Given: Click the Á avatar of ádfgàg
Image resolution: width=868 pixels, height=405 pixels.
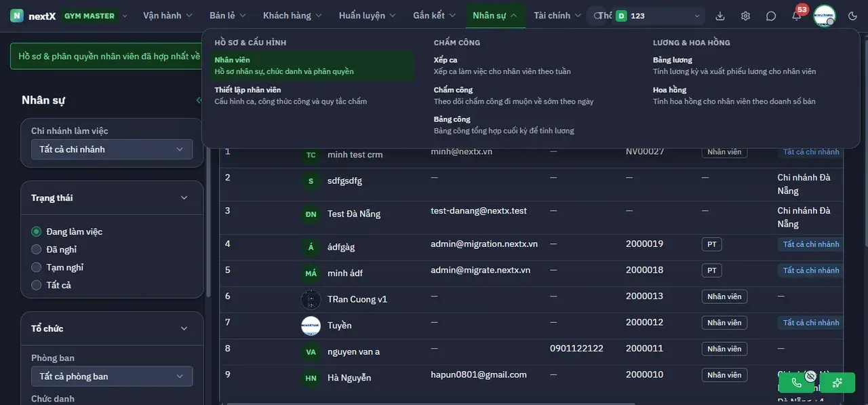Looking at the screenshot, I should pyautogui.click(x=311, y=247).
